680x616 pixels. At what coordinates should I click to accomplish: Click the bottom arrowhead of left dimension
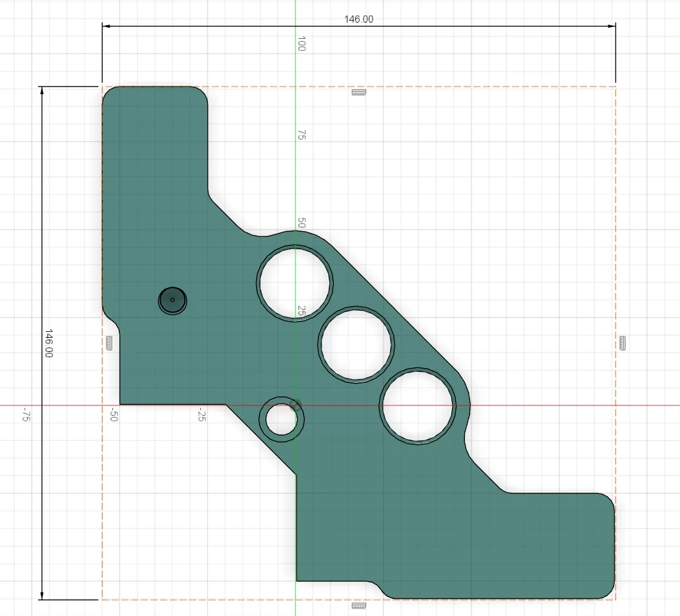coord(41,595)
